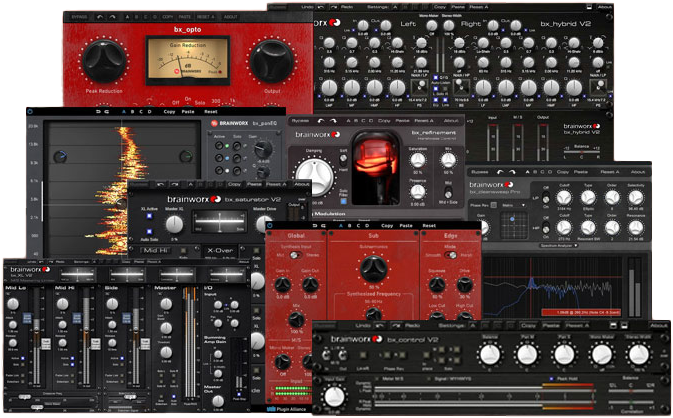This screenshot has width=673, height=418.
Task: Click the Saturation knob in bx_refinement
Action: 418,161
